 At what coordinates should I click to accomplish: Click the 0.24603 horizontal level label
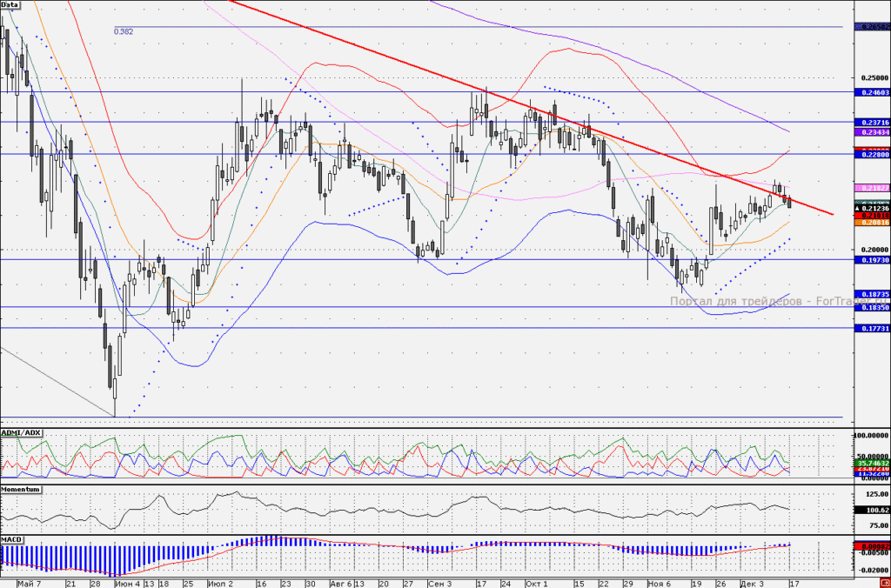(x=872, y=92)
